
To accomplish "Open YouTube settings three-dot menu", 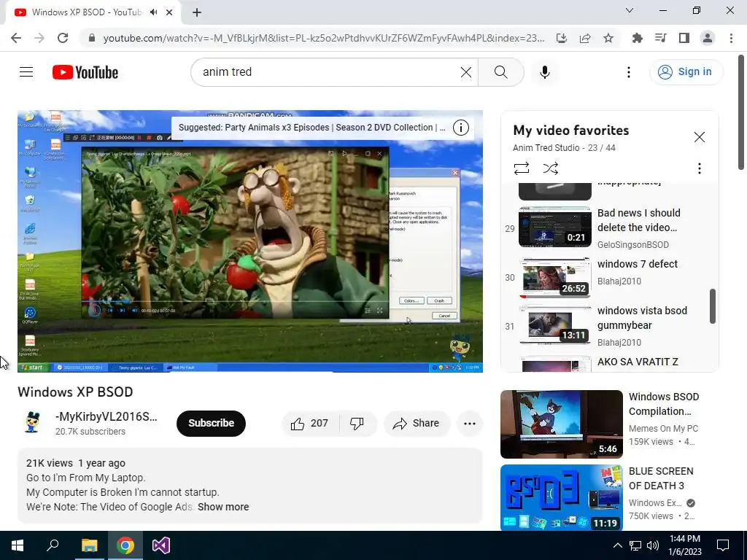I will (x=629, y=72).
